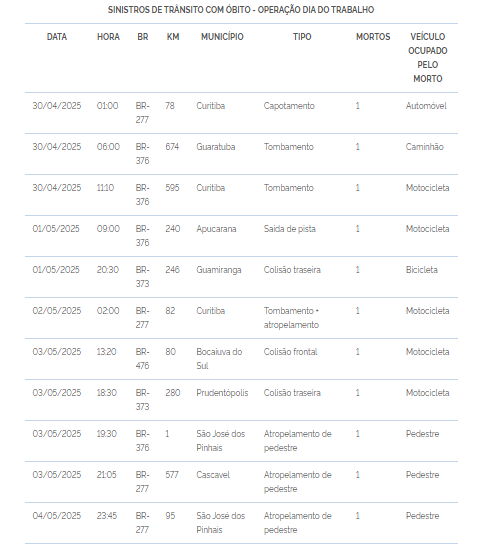Select the Caminhão vehicle cell
This screenshot has width=491, height=552.
pyautogui.click(x=424, y=147)
